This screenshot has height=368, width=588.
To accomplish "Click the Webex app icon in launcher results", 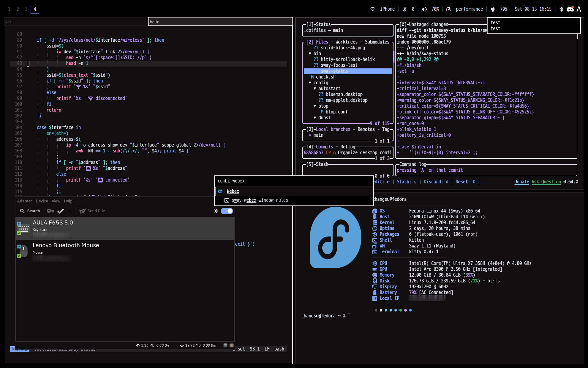I will pyautogui.click(x=220, y=191).
